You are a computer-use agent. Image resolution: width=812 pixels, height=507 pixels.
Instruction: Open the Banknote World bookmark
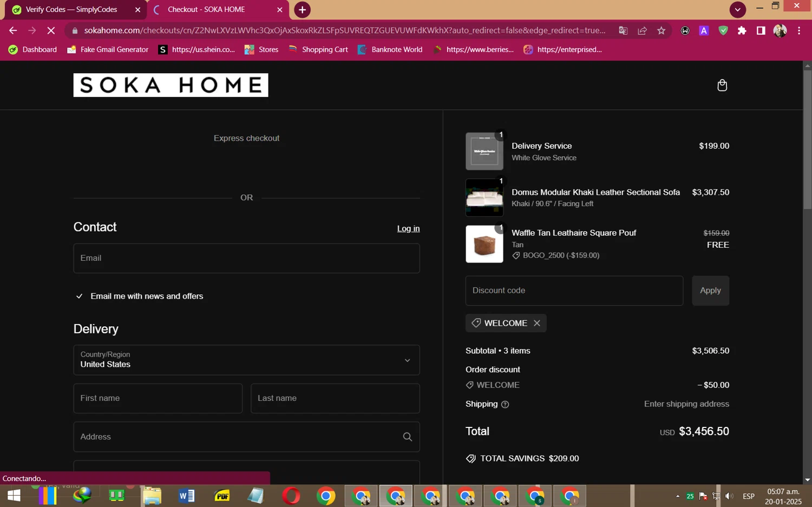tap(390, 49)
